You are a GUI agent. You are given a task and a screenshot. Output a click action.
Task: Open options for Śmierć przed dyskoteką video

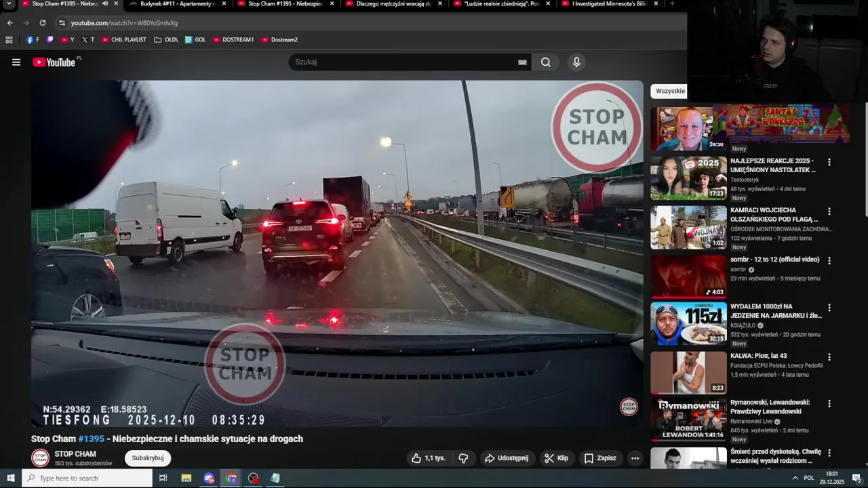tap(829, 453)
